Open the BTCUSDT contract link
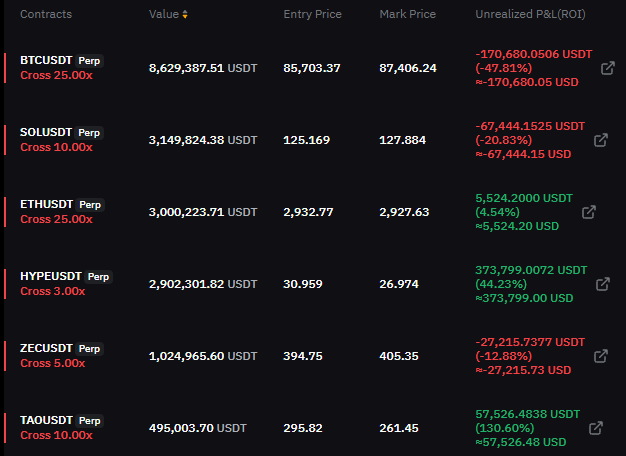Image resolution: width=626 pixels, height=456 pixels. pyautogui.click(x=46, y=60)
